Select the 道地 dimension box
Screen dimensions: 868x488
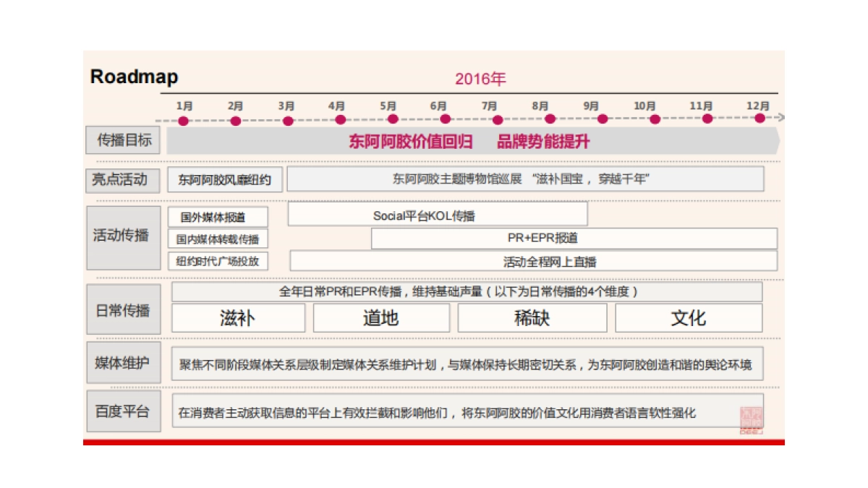382,317
